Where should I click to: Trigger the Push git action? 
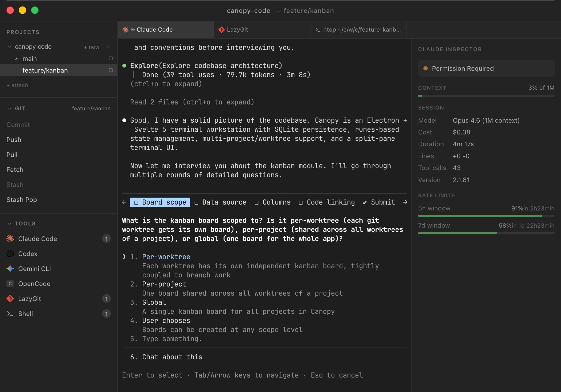coord(14,140)
